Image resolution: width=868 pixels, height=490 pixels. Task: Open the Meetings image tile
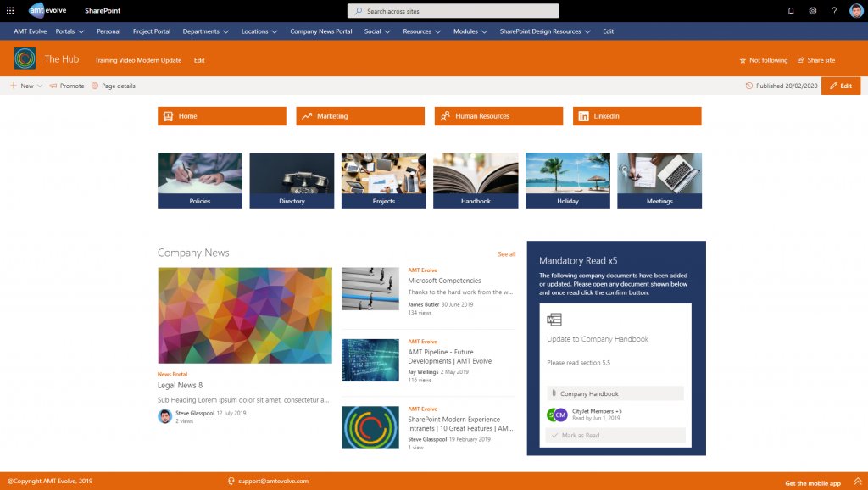click(x=659, y=181)
